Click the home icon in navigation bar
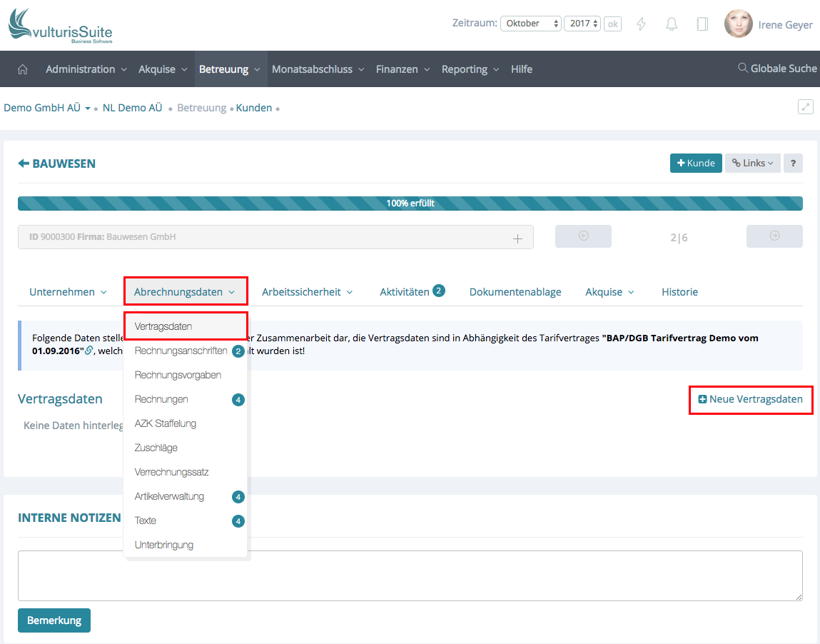 (23, 69)
